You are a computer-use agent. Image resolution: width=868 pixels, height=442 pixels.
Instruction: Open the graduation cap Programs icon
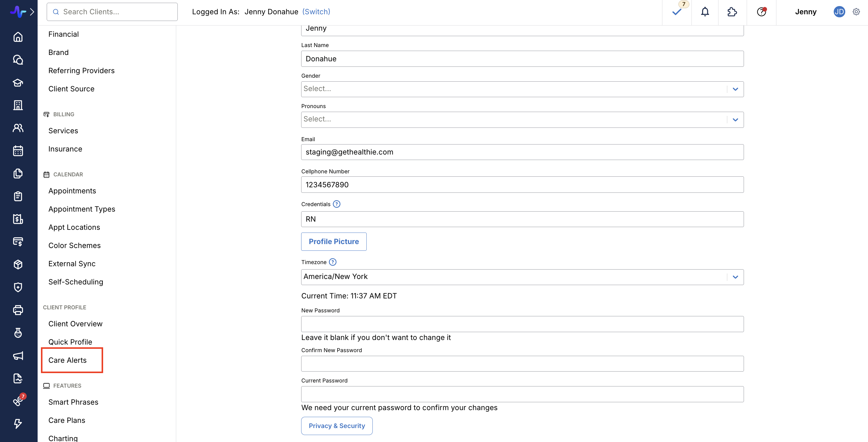point(18,83)
